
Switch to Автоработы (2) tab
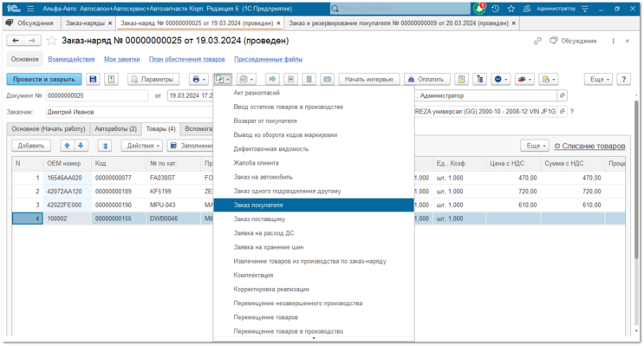coord(116,128)
